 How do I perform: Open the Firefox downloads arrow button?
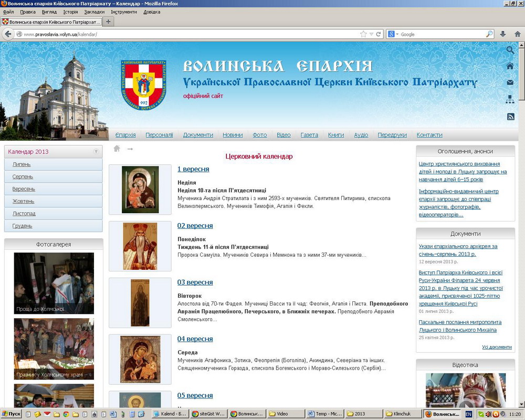coord(502,34)
